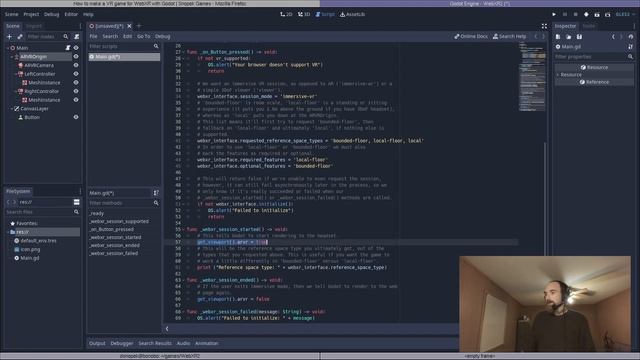Open AssetLib workspace
This screenshot has width=640, height=360.
(x=352, y=14)
